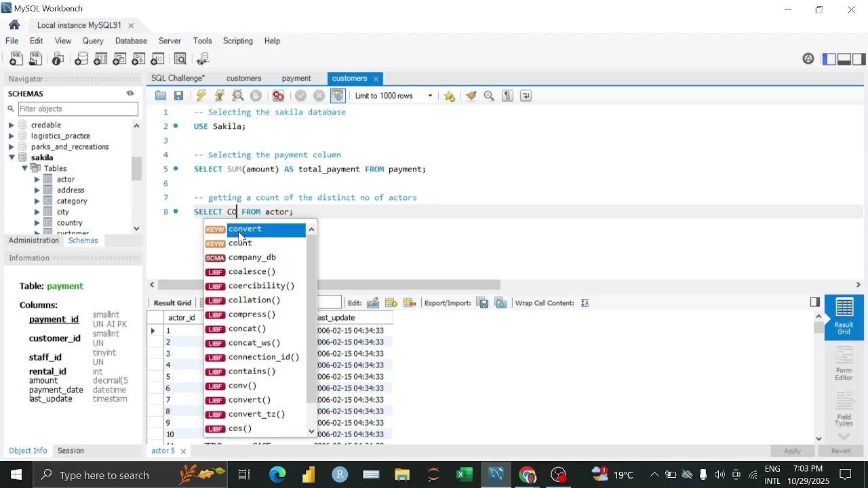Image resolution: width=868 pixels, height=488 pixels.
Task: Save the script to a file
Action: point(179,96)
